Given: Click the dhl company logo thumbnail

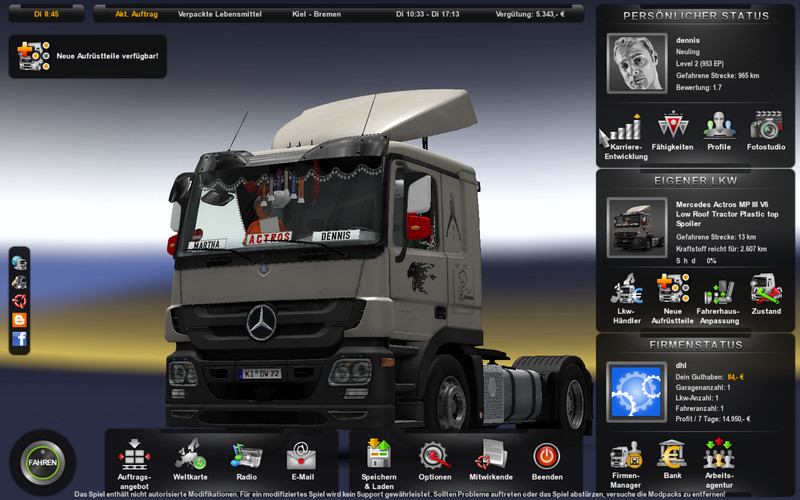Looking at the screenshot, I should pos(636,392).
